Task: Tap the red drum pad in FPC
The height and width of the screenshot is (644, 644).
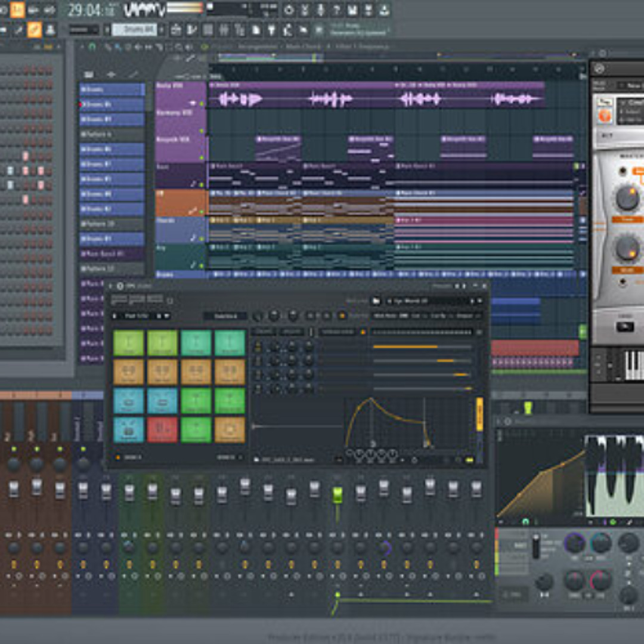Action: (162, 429)
